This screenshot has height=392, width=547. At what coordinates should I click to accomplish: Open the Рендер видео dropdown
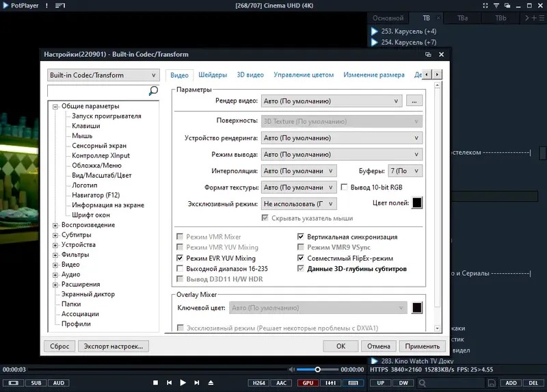coord(331,101)
